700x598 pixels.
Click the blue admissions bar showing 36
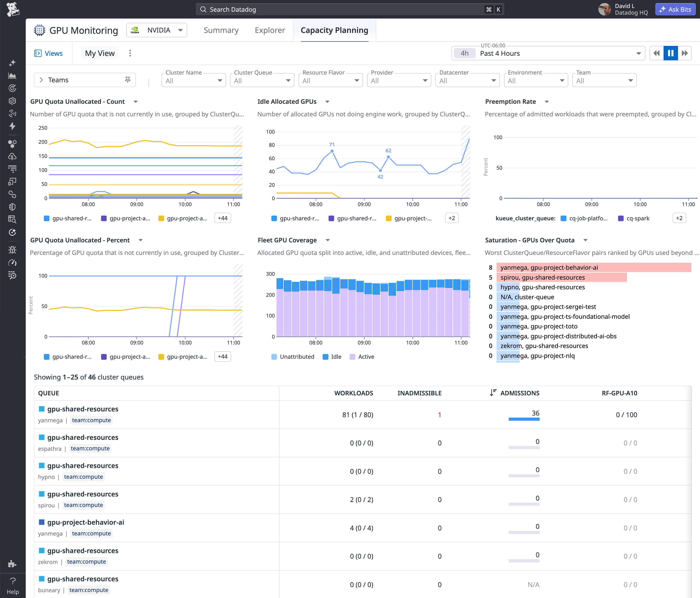(x=524, y=419)
